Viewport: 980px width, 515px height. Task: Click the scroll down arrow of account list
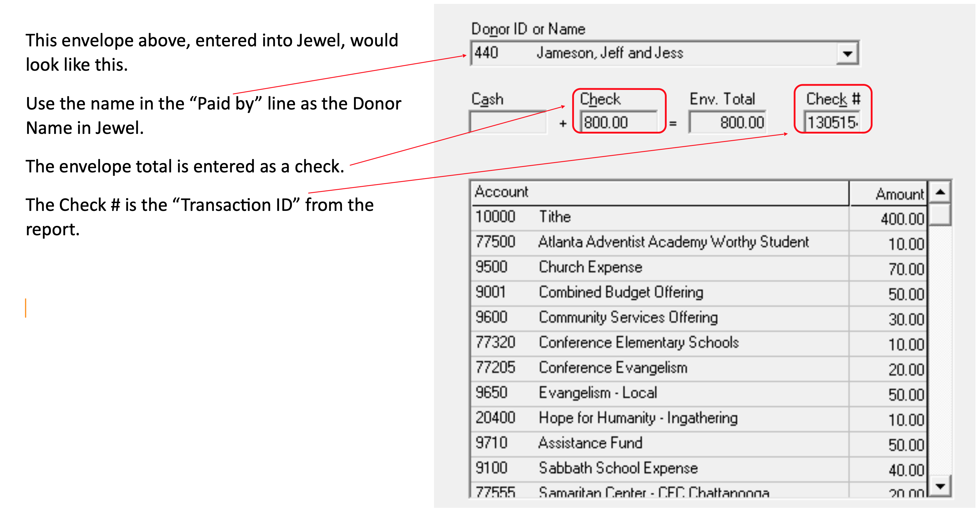[x=940, y=486]
